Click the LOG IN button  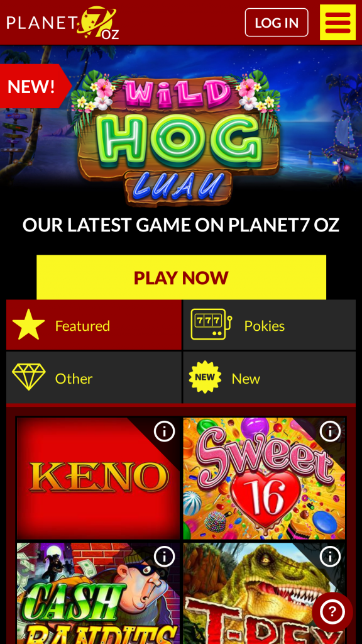277,23
